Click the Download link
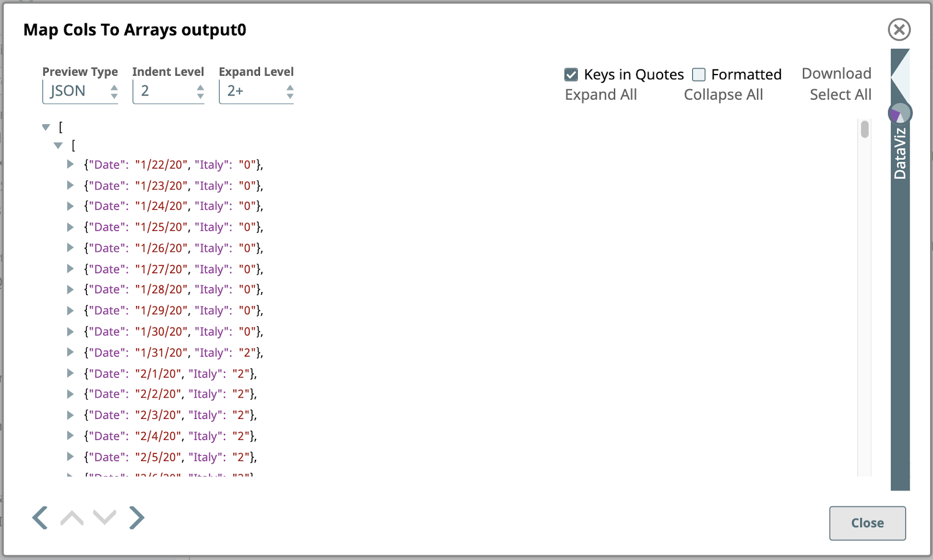The image size is (933, 560). click(836, 73)
